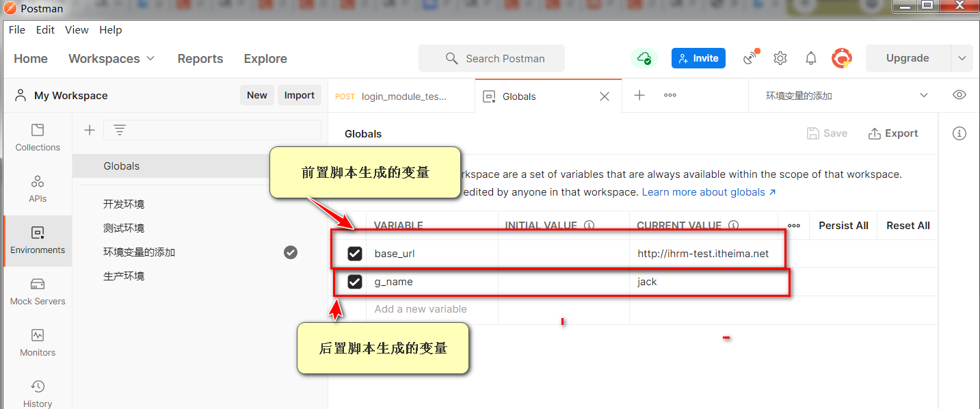The height and width of the screenshot is (409, 980).
Task: Uncheck the base_url variable checkbox
Action: click(x=355, y=254)
